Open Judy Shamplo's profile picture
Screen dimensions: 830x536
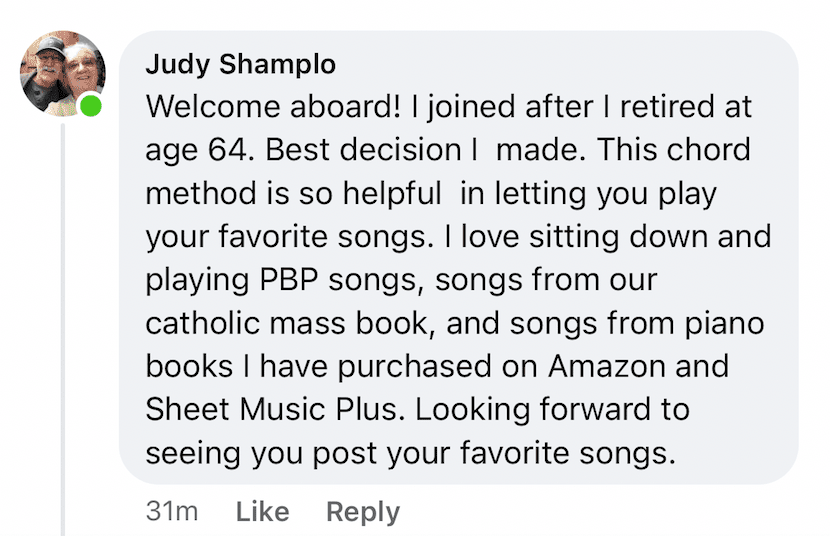[62, 73]
